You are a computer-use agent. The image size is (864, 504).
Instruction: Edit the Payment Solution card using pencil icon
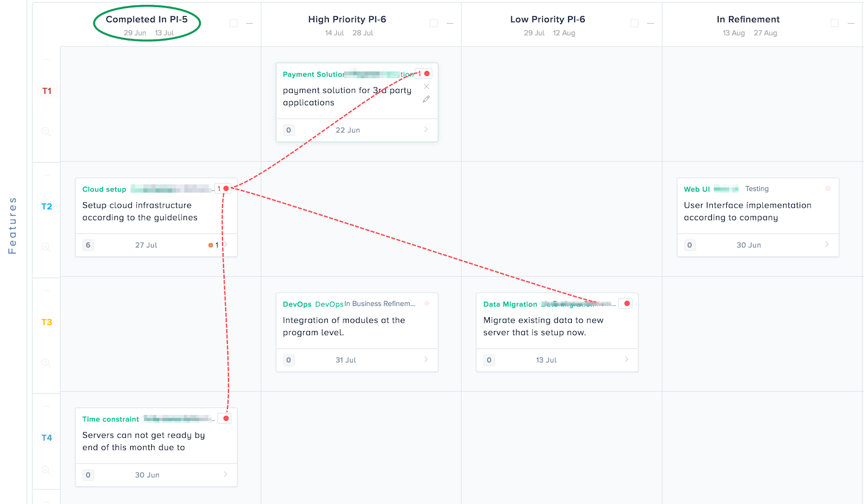coord(426,99)
